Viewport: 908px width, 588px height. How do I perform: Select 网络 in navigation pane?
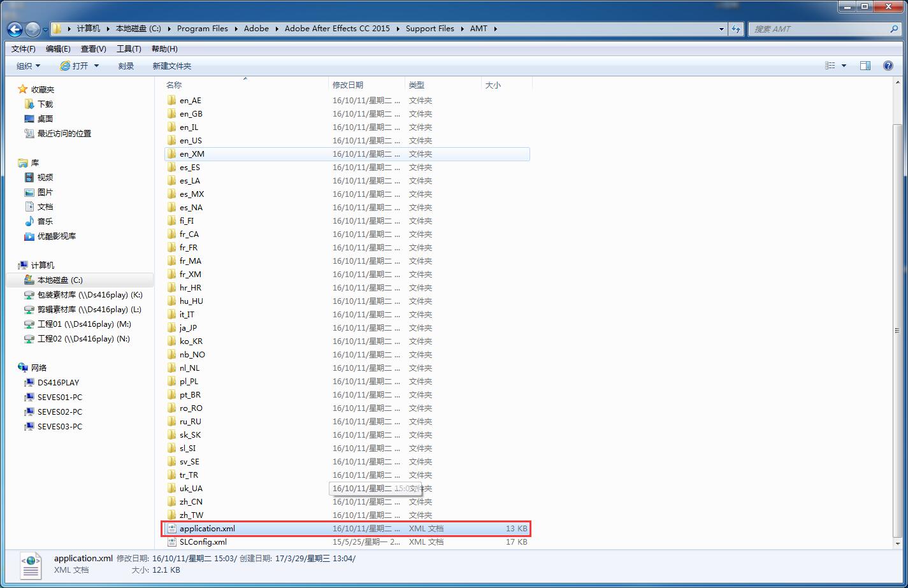32,368
